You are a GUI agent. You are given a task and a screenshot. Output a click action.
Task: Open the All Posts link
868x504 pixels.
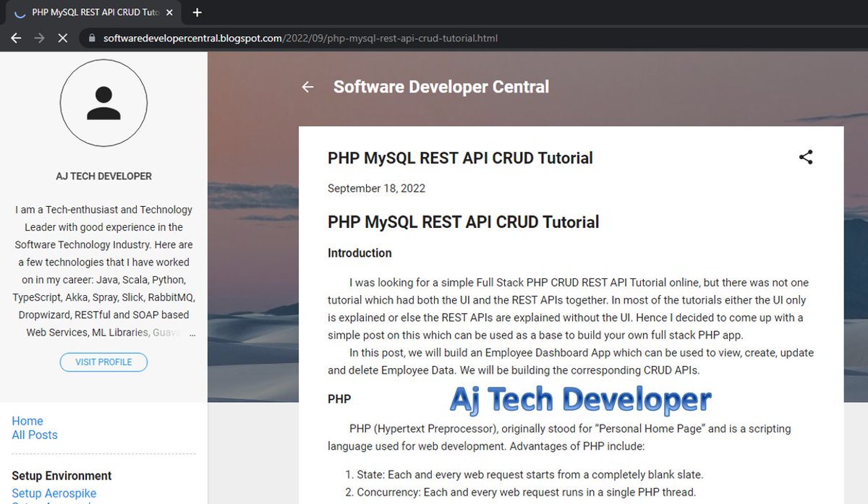coord(35,435)
